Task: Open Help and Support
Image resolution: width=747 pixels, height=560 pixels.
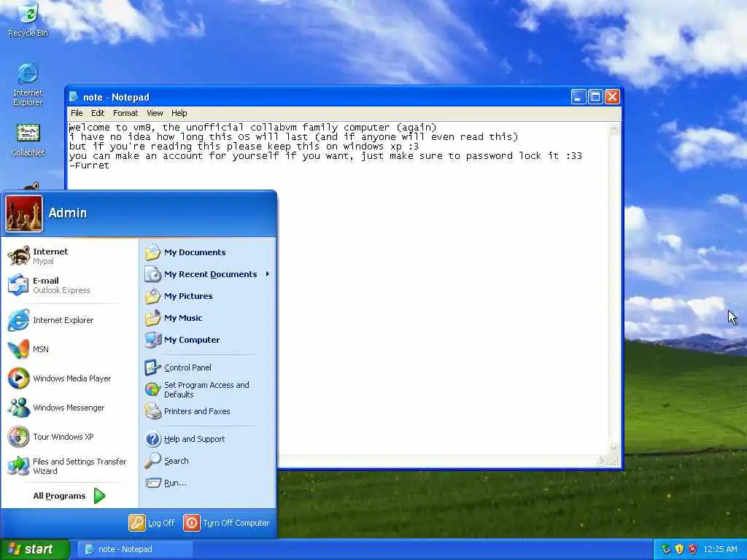Action: tap(208, 439)
